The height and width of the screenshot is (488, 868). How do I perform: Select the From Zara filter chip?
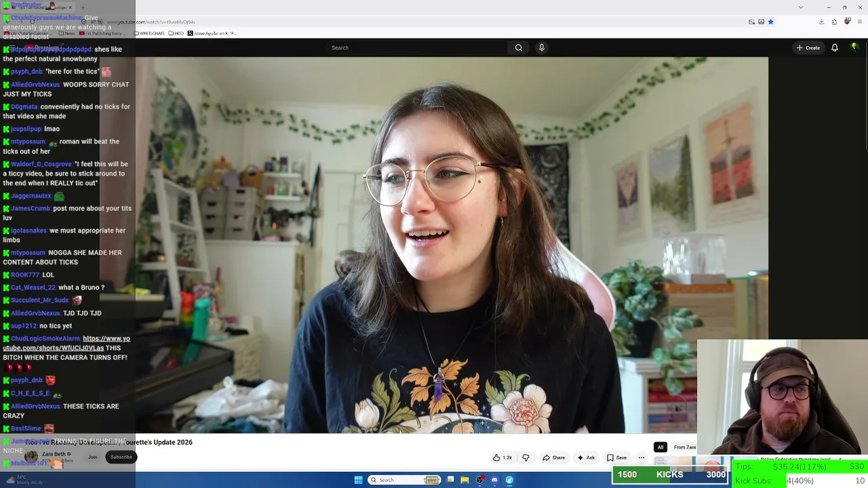point(684,447)
